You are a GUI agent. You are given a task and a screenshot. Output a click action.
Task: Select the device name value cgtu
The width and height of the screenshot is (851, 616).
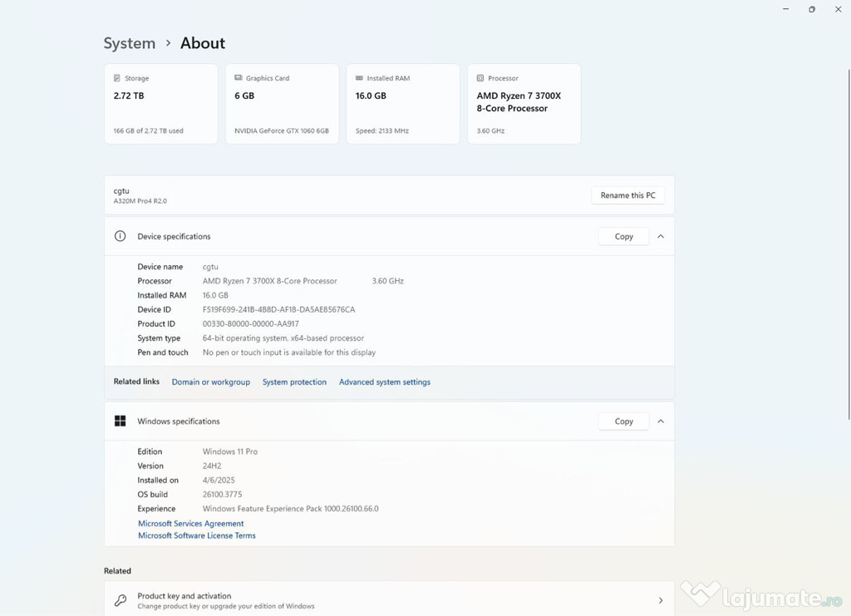[210, 267]
